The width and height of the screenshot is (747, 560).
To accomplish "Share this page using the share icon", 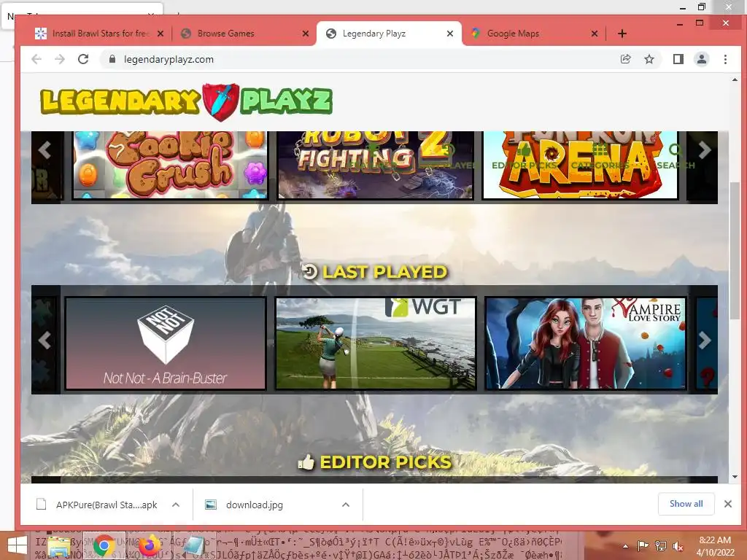I will [x=625, y=59].
